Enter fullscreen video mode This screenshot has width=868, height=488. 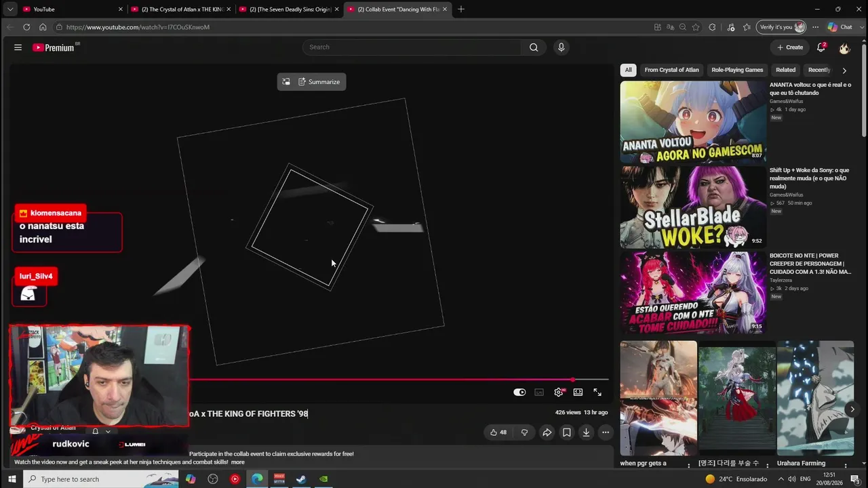click(x=597, y=392)
